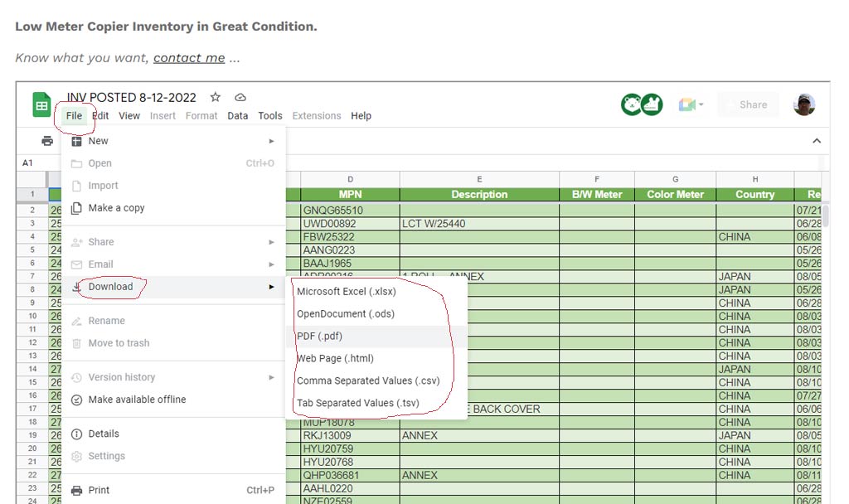Expand the Version history submenu

(271, 377)
